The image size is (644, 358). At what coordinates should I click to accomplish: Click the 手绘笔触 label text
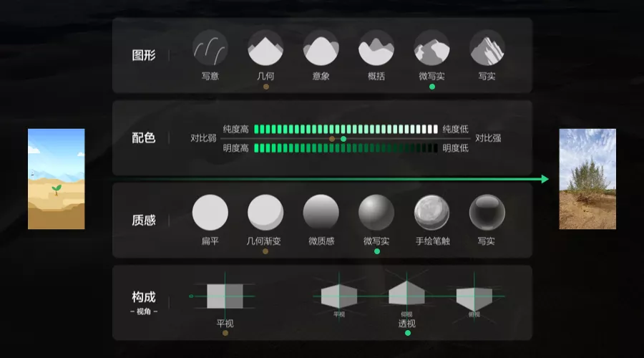pyautogui.click(x=432, y=241)
